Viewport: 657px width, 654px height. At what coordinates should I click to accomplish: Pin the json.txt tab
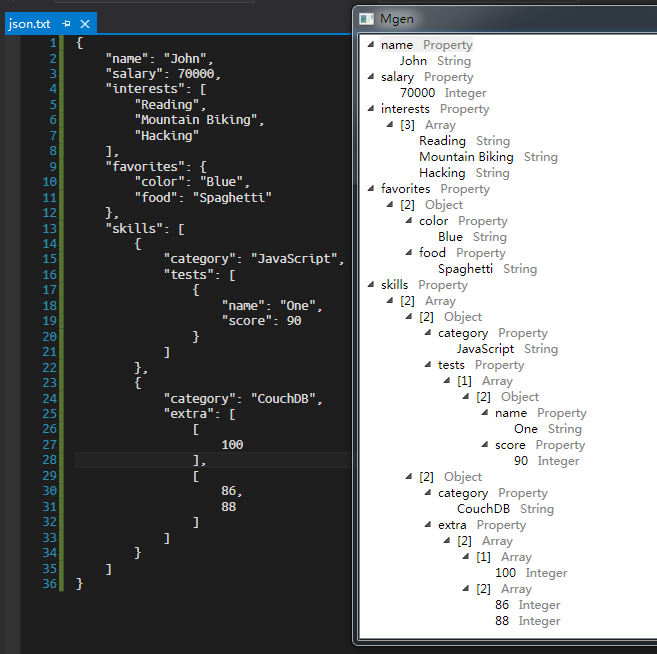tap(66, 23)
